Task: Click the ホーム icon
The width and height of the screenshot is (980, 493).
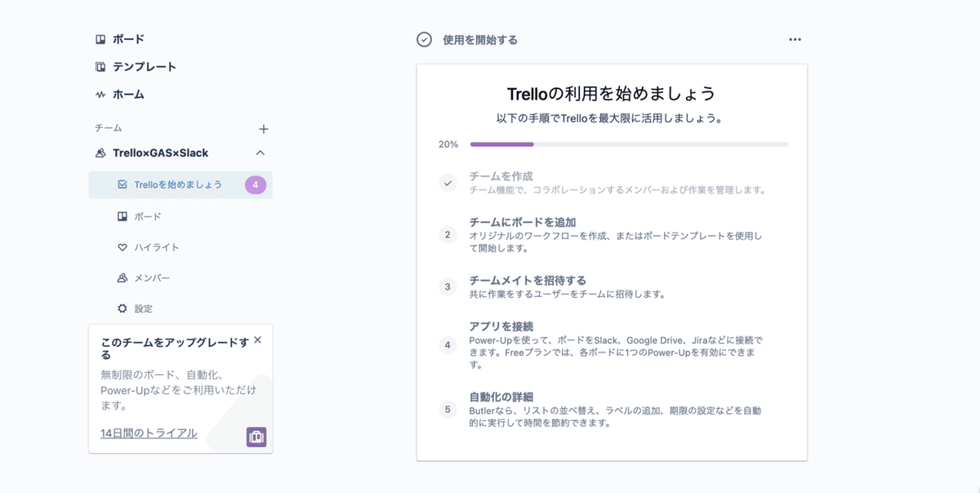Action: pos(100,94)
